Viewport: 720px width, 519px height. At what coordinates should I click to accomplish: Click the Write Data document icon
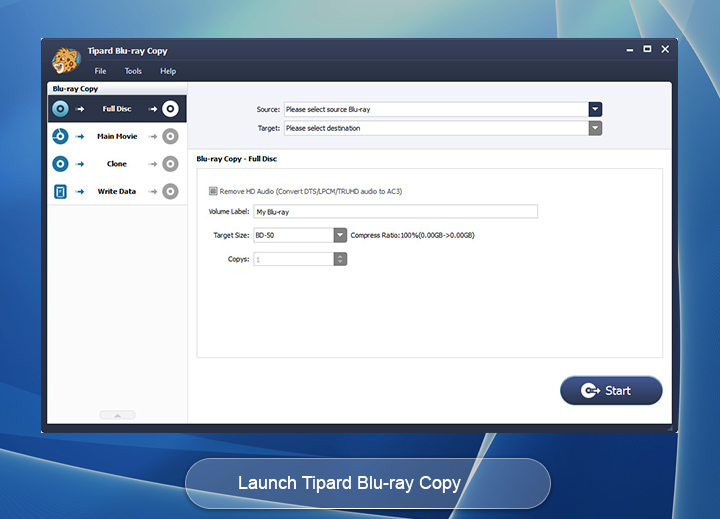[x=60, y=191]
